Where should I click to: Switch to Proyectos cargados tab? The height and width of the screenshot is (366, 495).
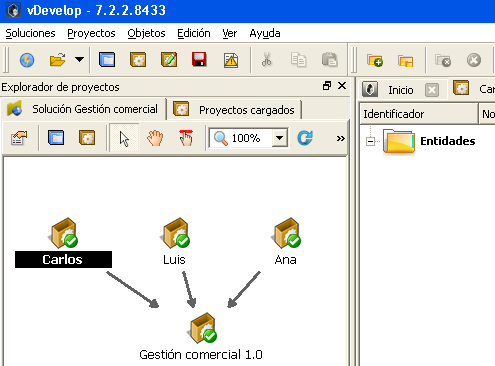click(235, 110)
